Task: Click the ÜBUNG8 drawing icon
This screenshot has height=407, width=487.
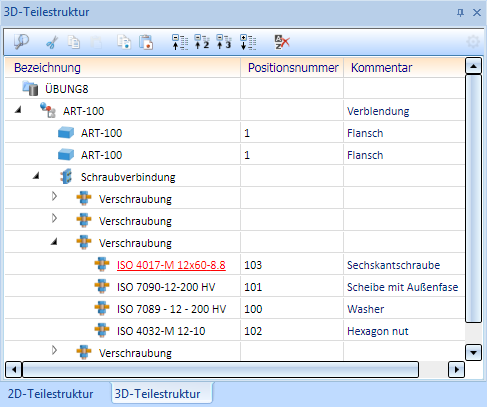Action: pyautogui.click(x=30, y=88)
